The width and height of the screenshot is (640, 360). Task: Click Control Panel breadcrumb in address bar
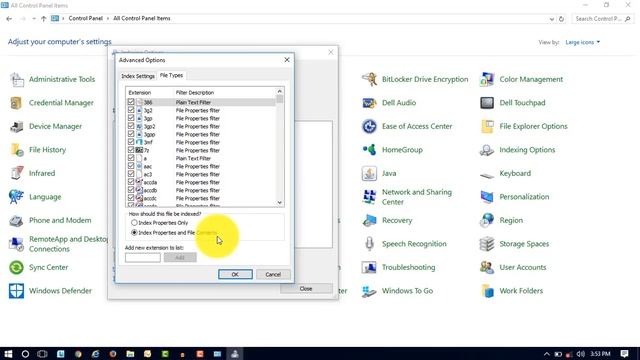tap(85, 18)
